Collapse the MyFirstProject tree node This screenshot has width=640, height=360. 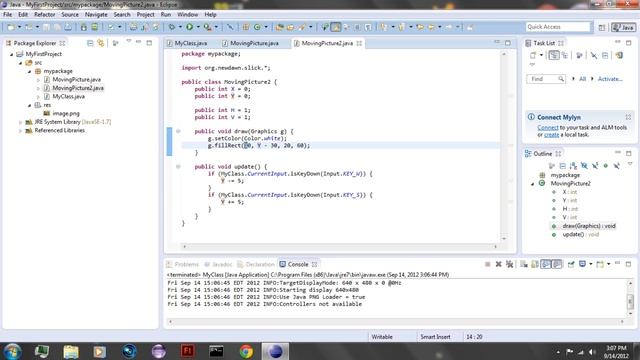11,54
